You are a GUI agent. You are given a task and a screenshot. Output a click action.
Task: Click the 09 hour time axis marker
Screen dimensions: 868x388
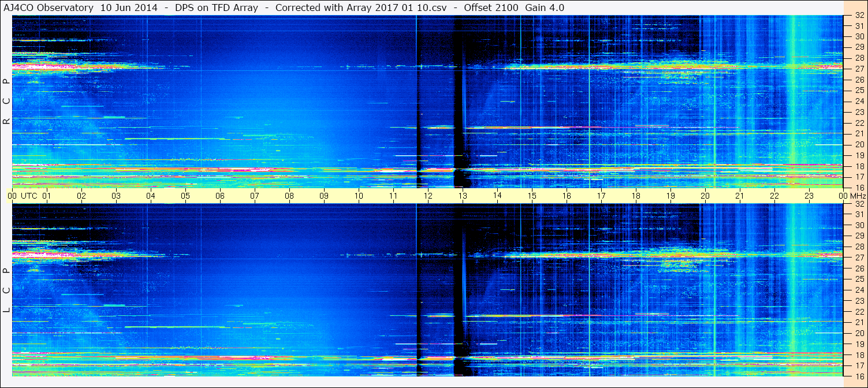[324, 196]
